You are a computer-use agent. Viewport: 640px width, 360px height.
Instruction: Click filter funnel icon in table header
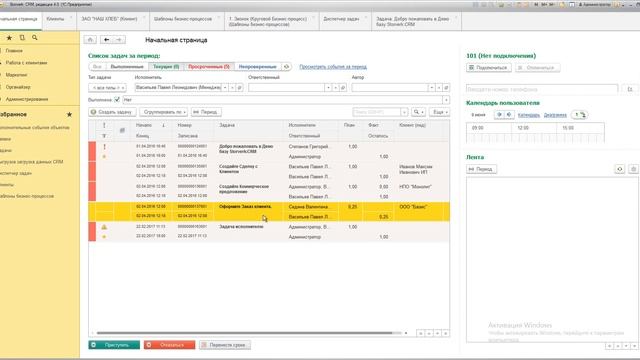point(104,136)
